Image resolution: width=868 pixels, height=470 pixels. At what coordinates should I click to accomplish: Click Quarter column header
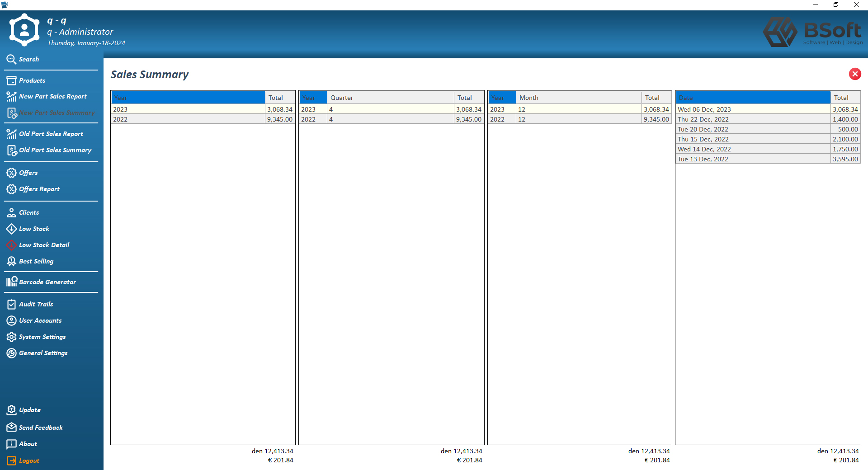(x=391, y=98)
